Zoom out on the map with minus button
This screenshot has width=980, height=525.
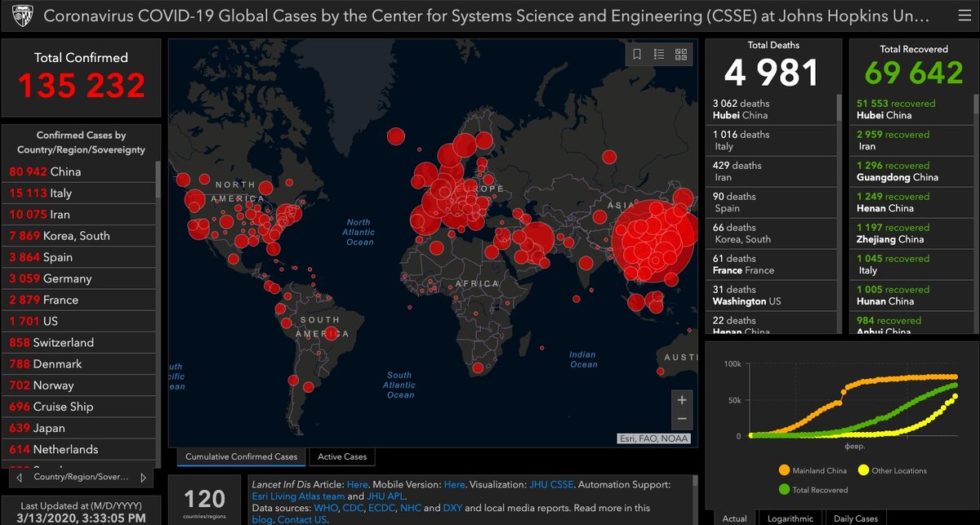point(682,420)
